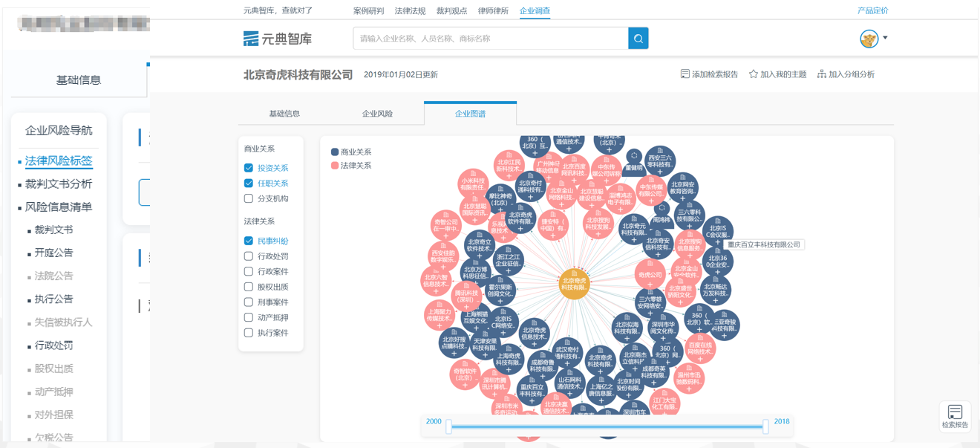Open 执行公告 in the background risk list
This screenshot has width=980, height=448.
(x=54, y=299)
